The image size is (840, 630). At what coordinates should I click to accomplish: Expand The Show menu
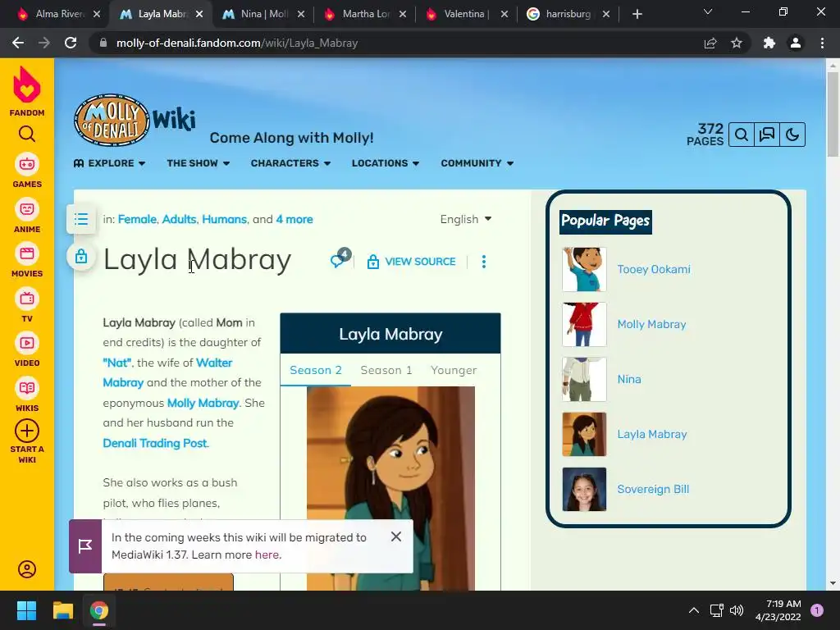point(199,163)
